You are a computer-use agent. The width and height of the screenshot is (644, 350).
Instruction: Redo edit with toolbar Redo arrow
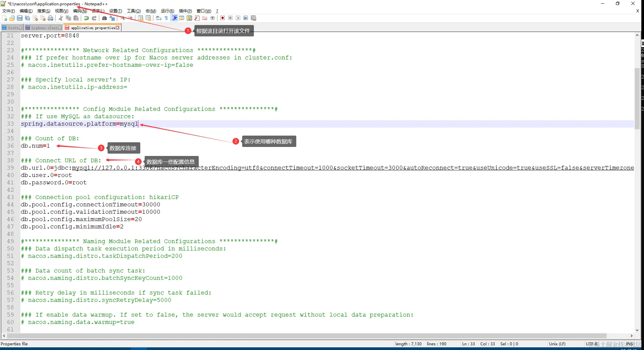(94, 18)
